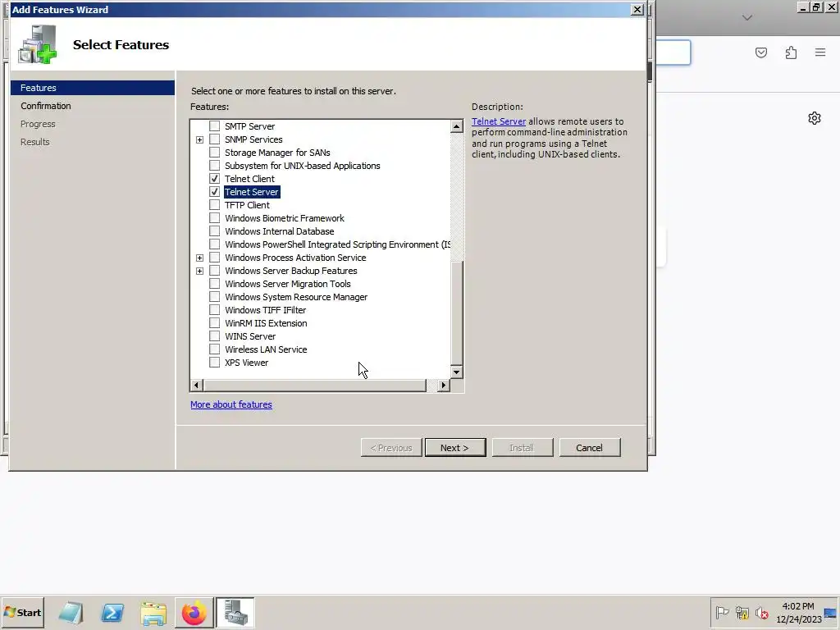The height and width of the screenshot is (630, 840).
Task: Expand Windows Process Activation Service node
Action: 200,258
